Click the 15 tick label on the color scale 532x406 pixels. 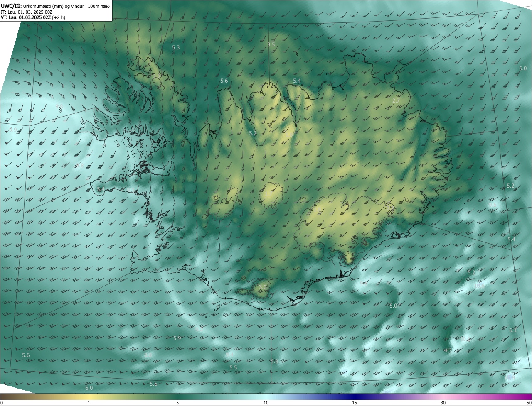[355, 403]
